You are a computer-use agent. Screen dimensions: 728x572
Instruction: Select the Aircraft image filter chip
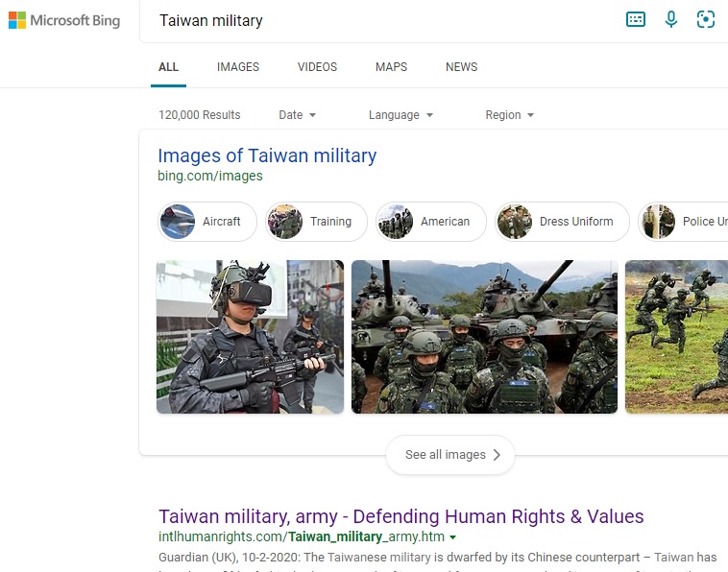[207, 222]
